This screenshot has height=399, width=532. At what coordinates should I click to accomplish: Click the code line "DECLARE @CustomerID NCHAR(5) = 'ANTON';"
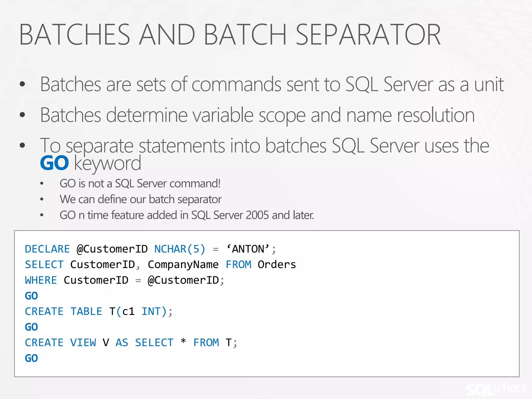click(150, 249)
